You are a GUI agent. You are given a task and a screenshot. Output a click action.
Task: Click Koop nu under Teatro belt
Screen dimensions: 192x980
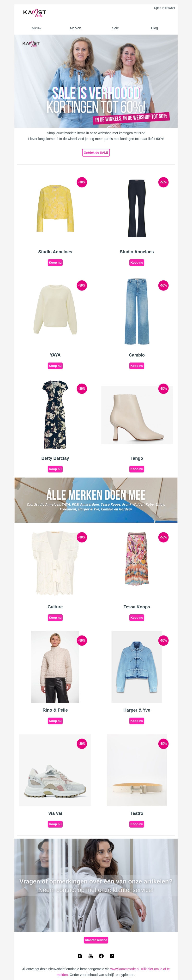pos(137,824)
